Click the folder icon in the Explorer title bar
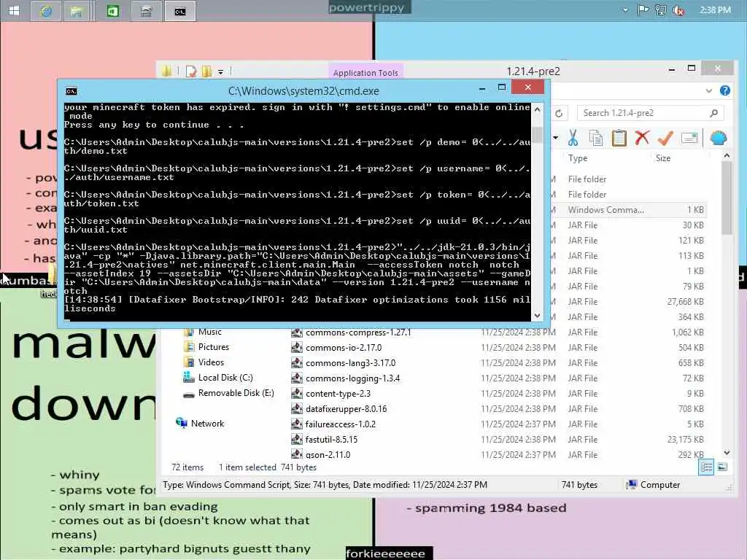The height and width of the screenshot is (560, 747). [166, 71]
